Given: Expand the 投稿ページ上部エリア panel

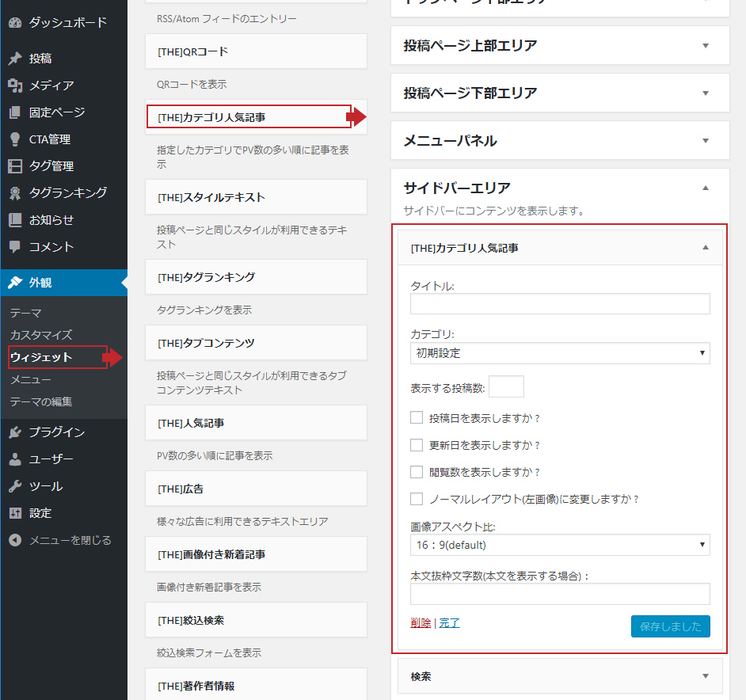Looking at the screenshot, I should [x=706, y=46].
